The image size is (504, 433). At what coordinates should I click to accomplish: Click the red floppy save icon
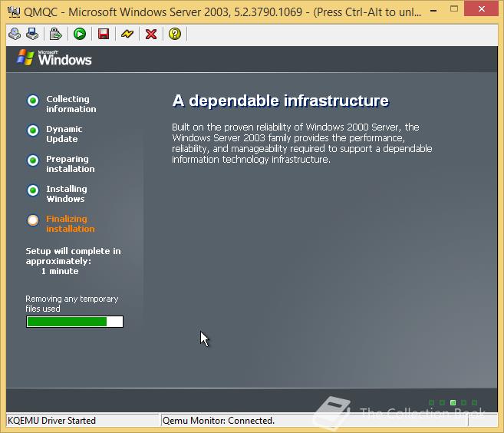pyautogui.click(x=104, y=34)
